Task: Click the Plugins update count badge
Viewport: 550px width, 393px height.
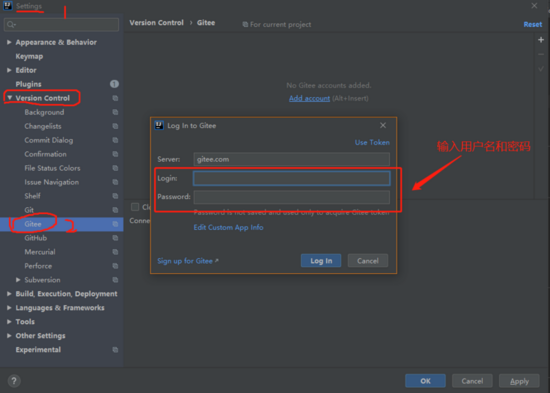Action: pos(114,84)
